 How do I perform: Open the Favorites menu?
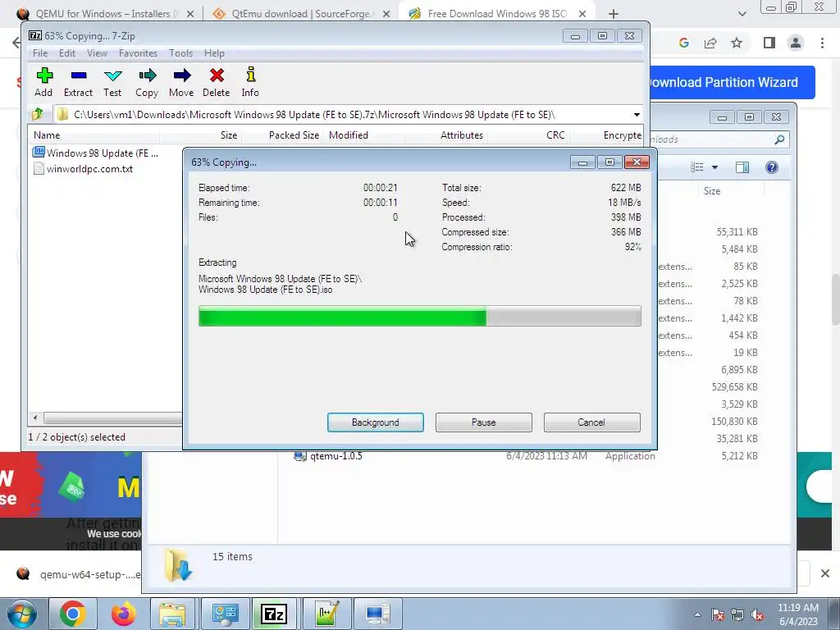point(138,53)
